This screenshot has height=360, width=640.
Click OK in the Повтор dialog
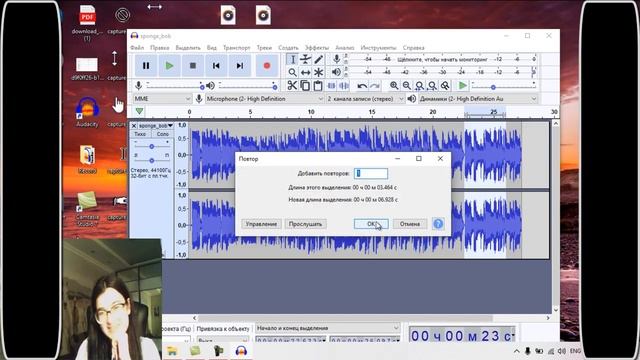click(371, 224)
